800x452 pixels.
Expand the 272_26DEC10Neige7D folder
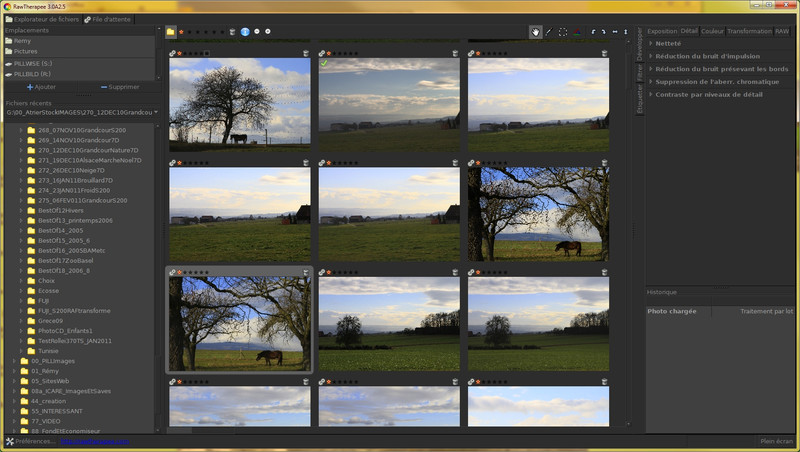pyautogui.click(x=21, y=169)
